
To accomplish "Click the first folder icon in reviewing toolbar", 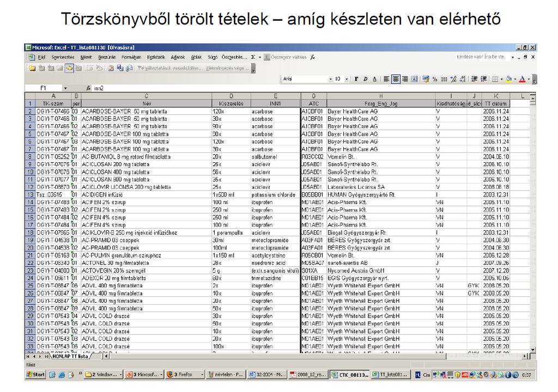I will [x=32, y=68].
